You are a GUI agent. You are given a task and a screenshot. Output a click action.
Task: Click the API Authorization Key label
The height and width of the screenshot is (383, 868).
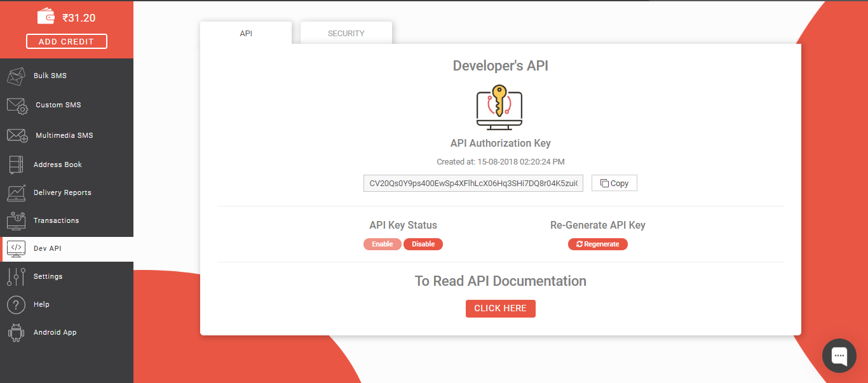pos(501,143)
